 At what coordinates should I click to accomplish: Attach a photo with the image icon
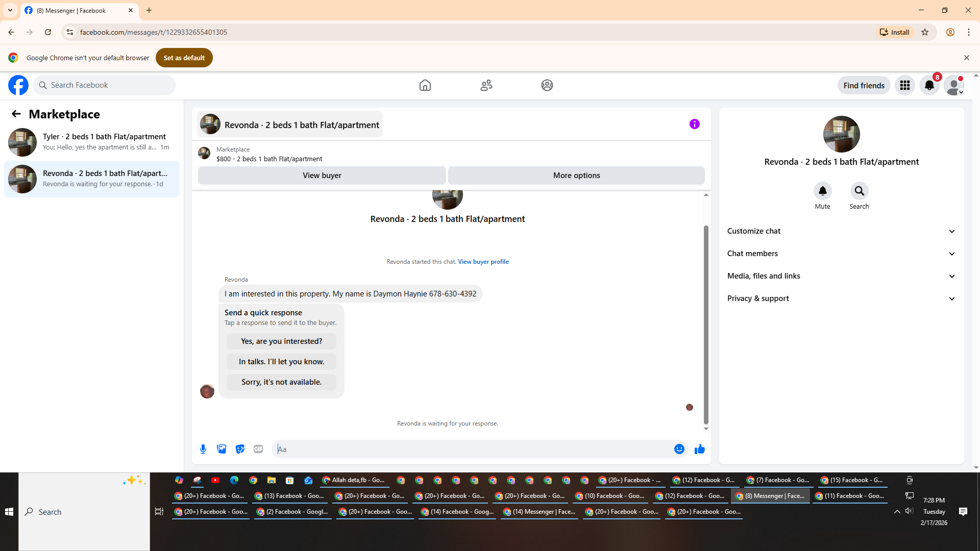click(x=222, y=449)
